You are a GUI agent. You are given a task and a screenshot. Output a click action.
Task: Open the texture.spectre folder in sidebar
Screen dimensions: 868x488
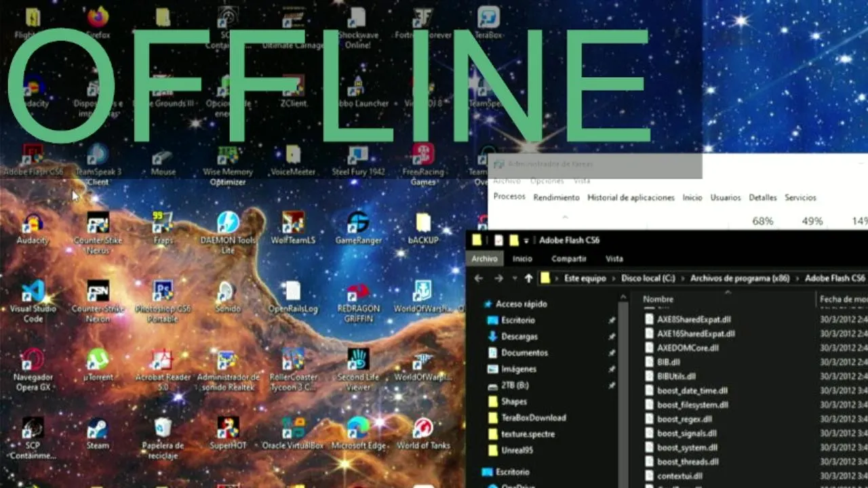pos(528,434)
